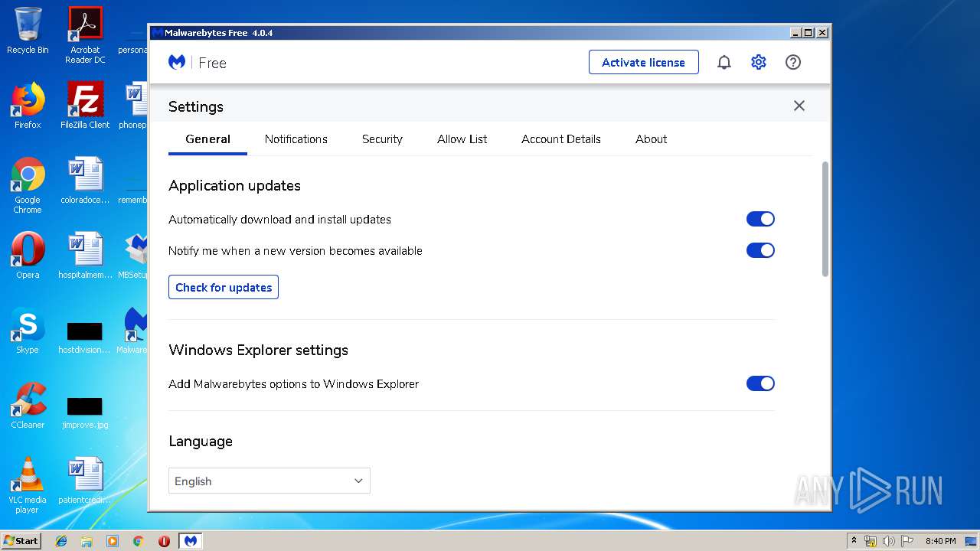Click the settings gear icon
This screenshot has height=551, width=980.
point(758,63)
